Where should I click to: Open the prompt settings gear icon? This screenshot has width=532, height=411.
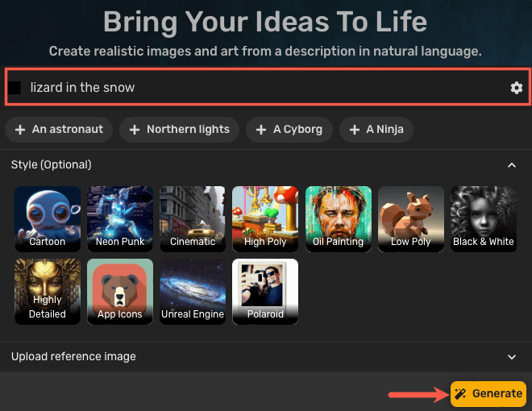coord(516,88)
